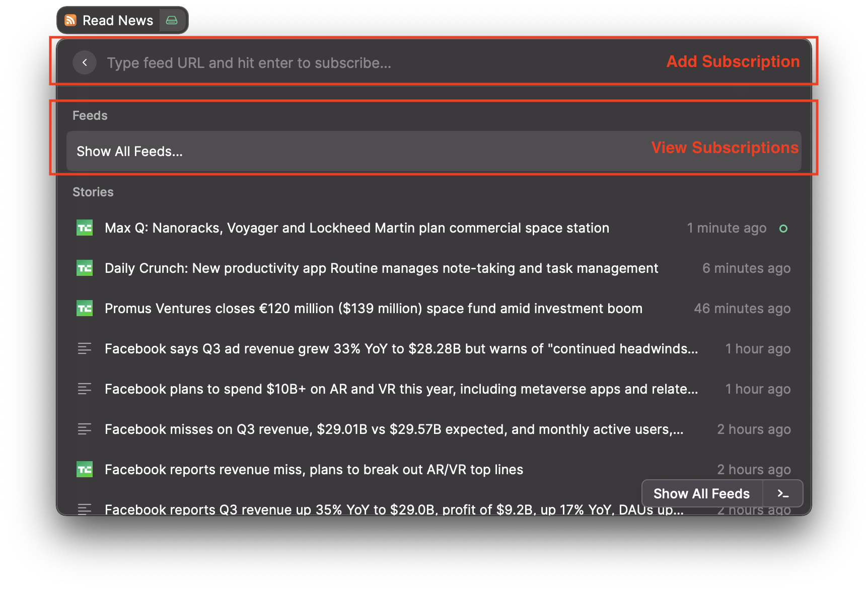Click text-lines icon beside Facebook says Q3 story

[x=85, y=348]
